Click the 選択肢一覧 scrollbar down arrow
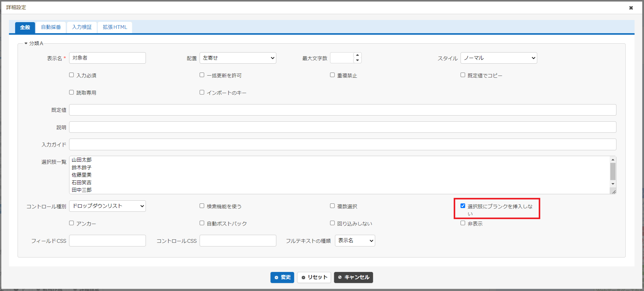 (x=613, y=184)
